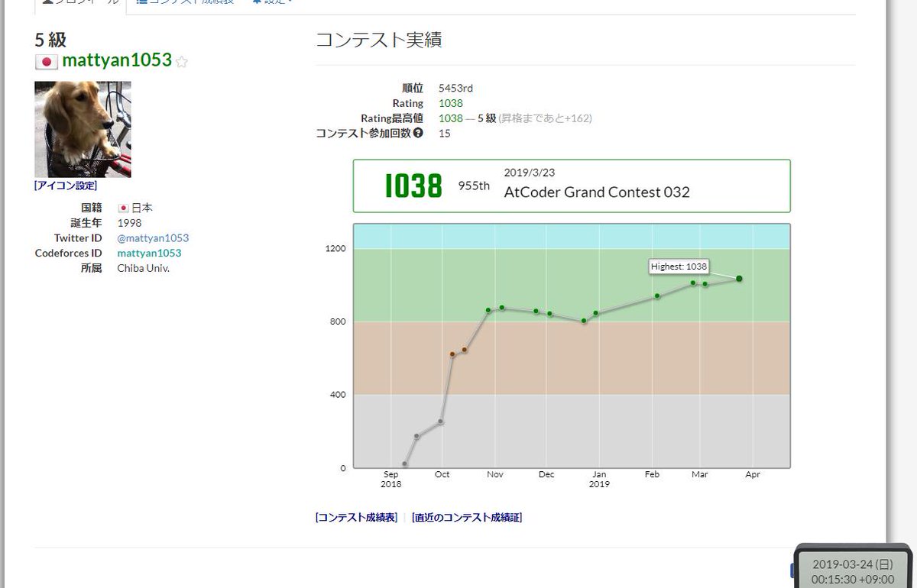The width and height of the screenshot is (917, 588).
Task: Click the orange October data point on the chart
Action: point(452,353)
